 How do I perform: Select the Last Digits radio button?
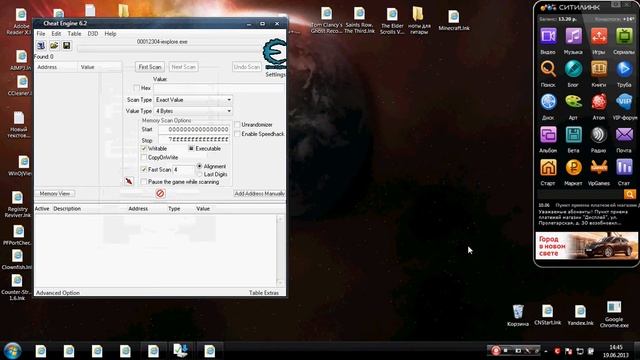(200, 174)
